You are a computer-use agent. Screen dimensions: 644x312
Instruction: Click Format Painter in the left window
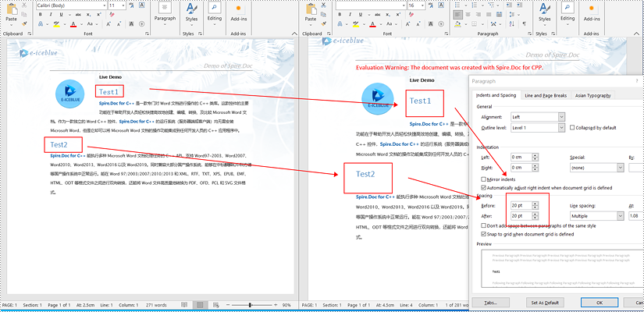pyautogui.click(x=24, y=24)
